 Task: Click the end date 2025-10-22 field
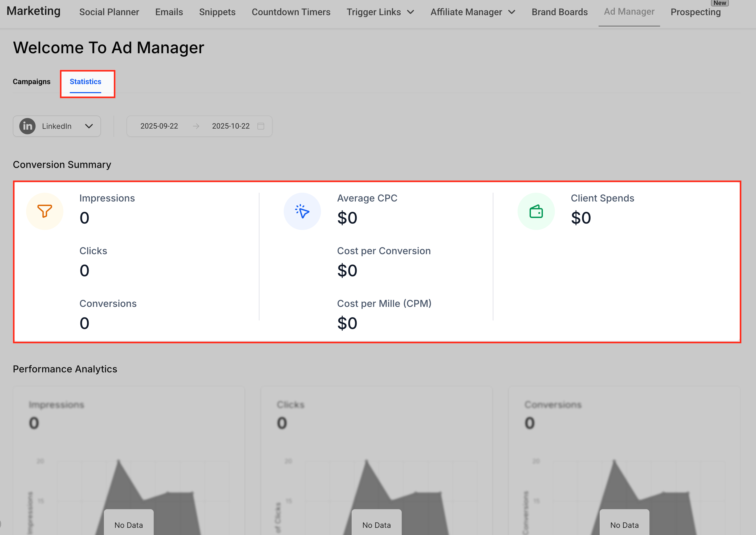(x=230, y=126)
